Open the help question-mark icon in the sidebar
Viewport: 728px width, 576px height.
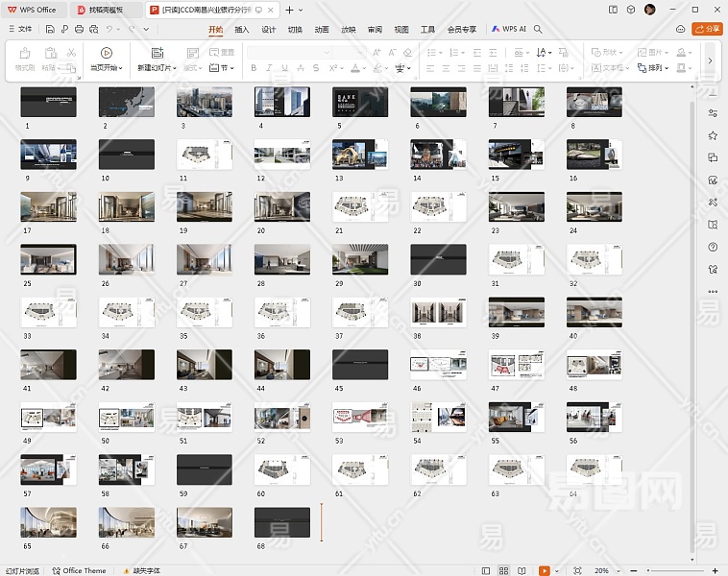[x=712, y=247]
